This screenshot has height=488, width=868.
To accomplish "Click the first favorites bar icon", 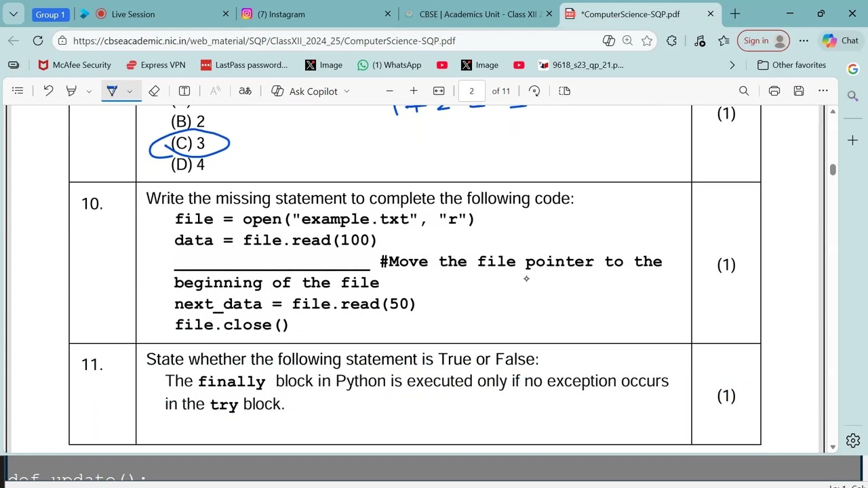I will tap(14, 65).
